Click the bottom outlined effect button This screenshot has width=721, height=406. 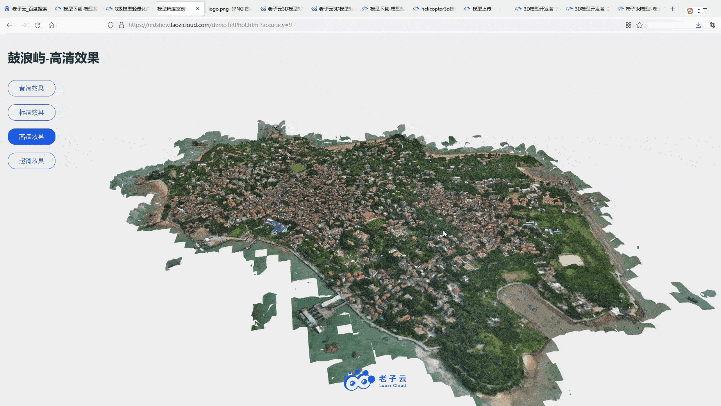(x=32, y=161)
